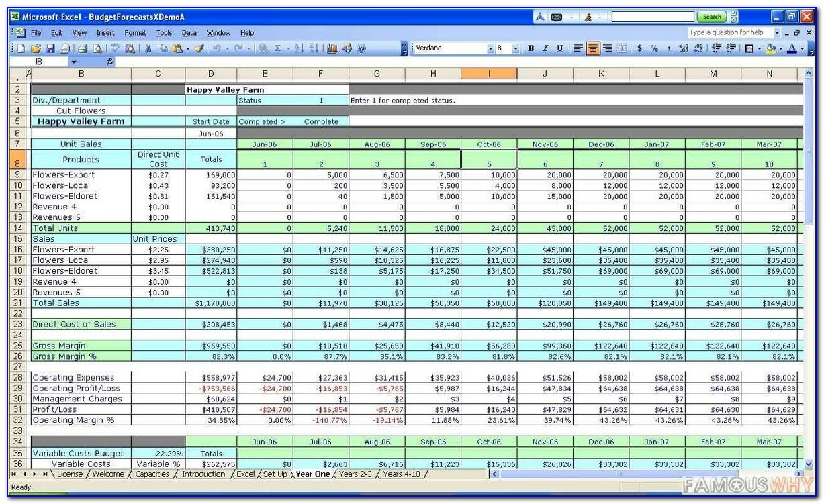Click the Paste clipboard icon

[177, 48]
